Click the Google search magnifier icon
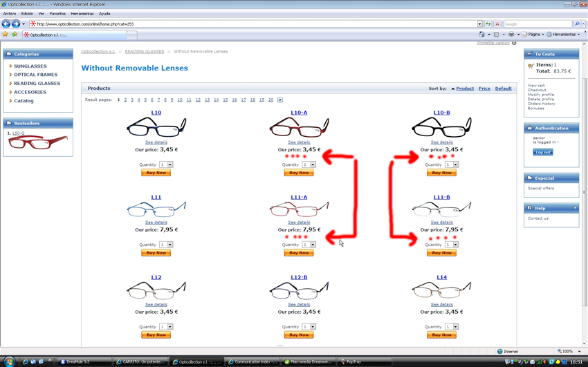The height and width of the screenshot is (367, 588). (577, 24)
